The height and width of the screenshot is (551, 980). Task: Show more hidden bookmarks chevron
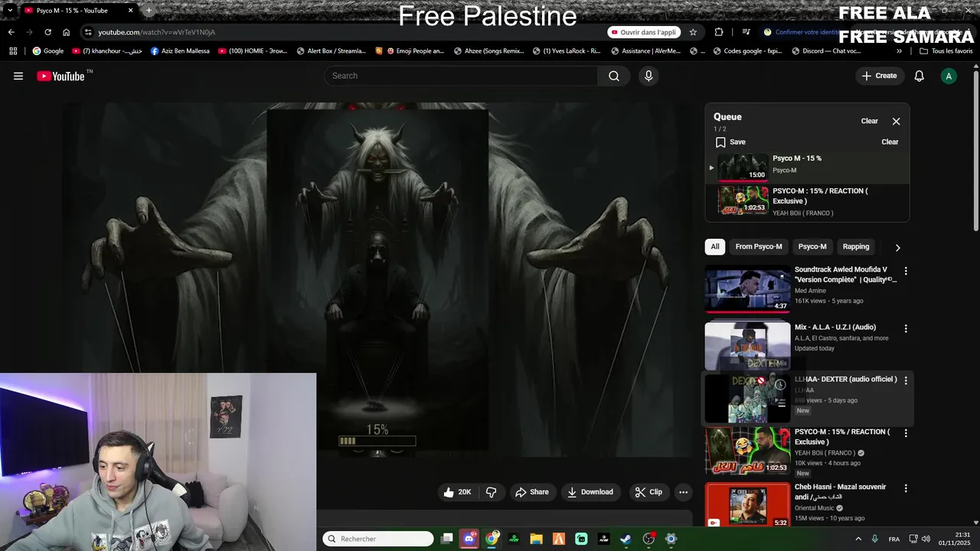(899, 51)
